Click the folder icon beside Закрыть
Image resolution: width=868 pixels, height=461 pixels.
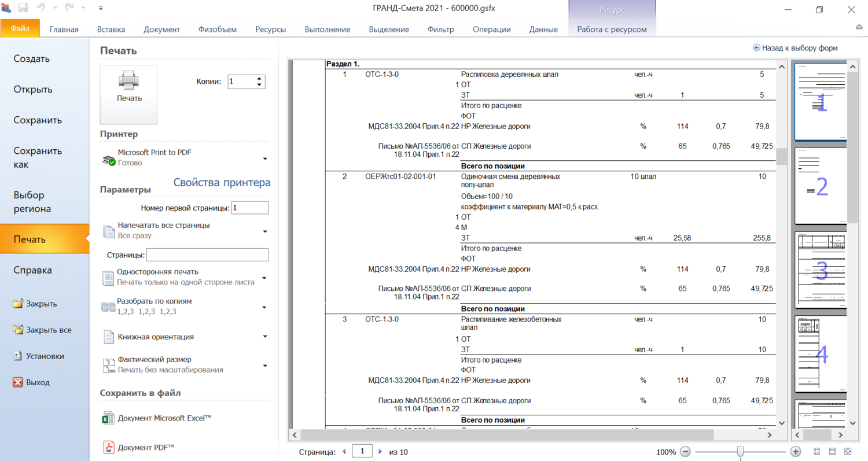(17, 304)
